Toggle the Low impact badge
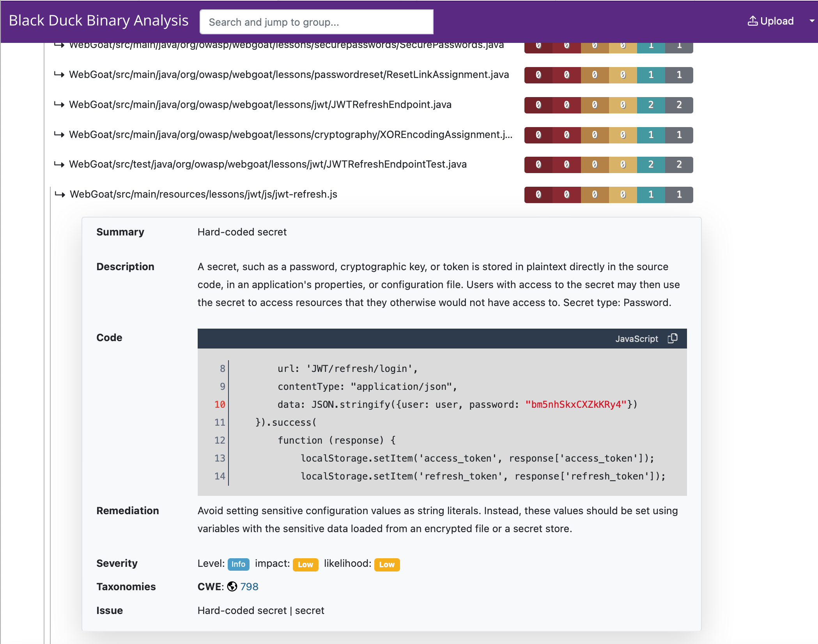The width and height of the screenshot is (818, 644). pyautogui.click(x=305, y=565)
